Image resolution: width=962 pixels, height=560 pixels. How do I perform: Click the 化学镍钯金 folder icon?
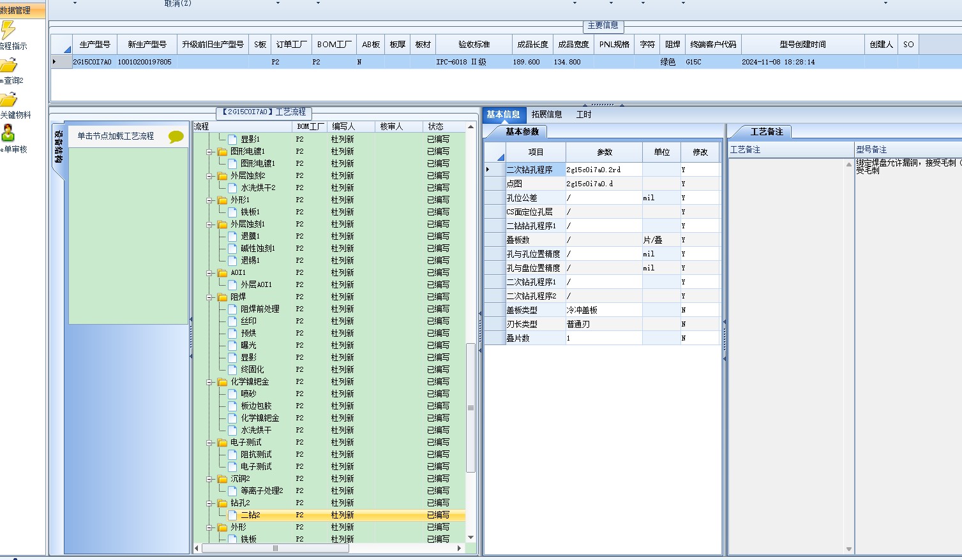tap(223, 382)
